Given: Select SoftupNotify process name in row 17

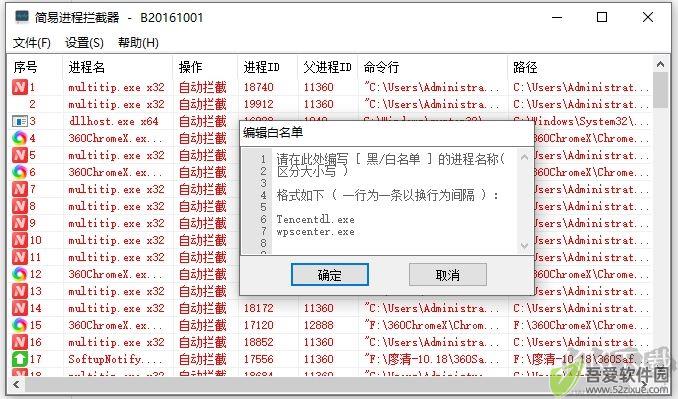Looking at the screenshot, I should (115, 359).
